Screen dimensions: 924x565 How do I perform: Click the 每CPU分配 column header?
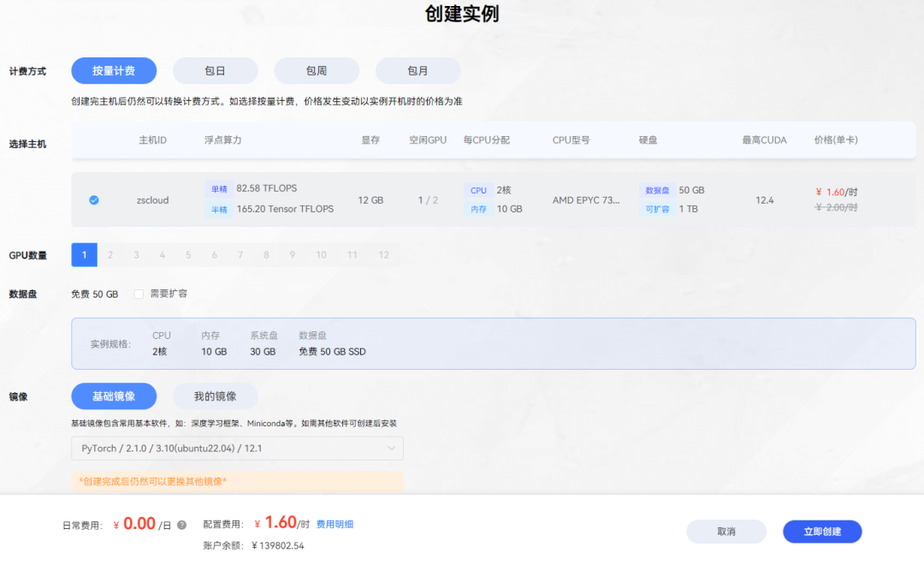point(487,140)
